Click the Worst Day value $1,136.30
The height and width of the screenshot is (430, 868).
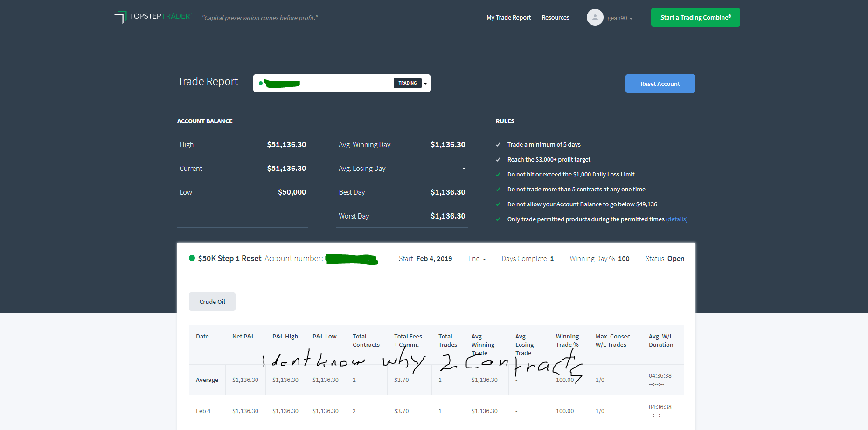(448, 216)
